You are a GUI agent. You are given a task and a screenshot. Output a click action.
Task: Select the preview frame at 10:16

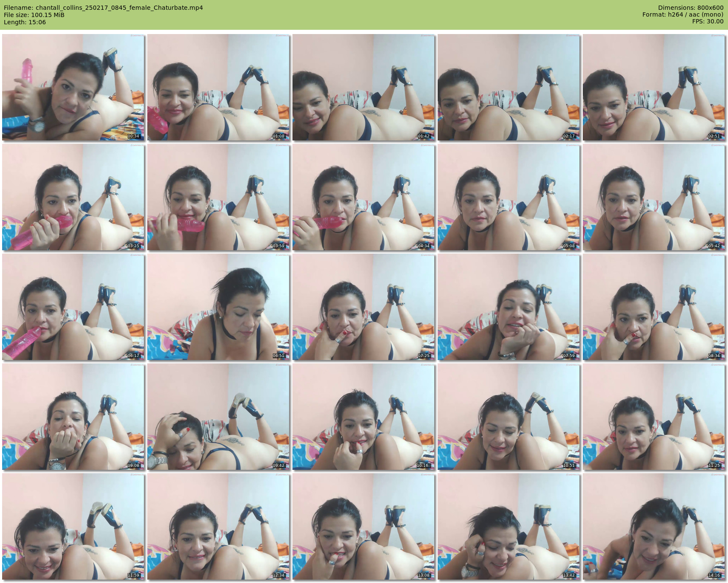pos(364,417)
